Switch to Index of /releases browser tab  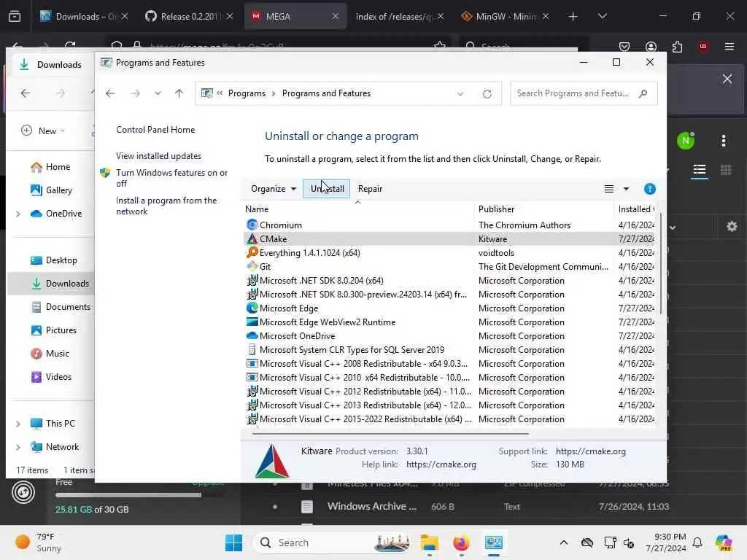click(399, 16)
